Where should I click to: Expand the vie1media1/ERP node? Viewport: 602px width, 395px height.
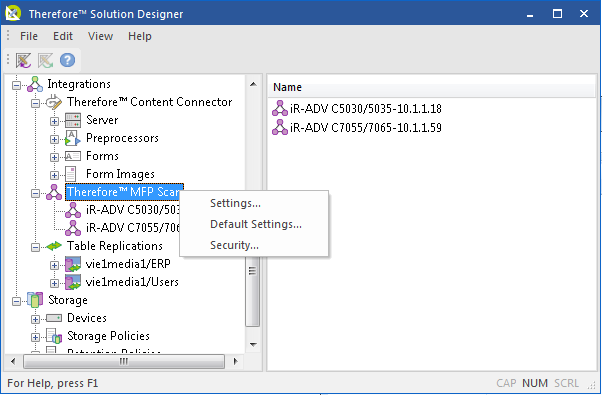54,265
